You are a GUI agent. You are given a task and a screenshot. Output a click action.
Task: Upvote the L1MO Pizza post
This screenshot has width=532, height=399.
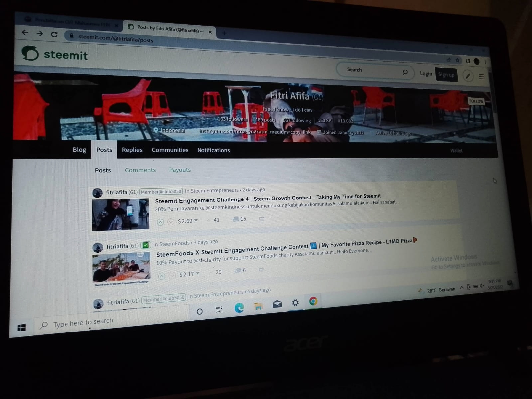(162, 276)
